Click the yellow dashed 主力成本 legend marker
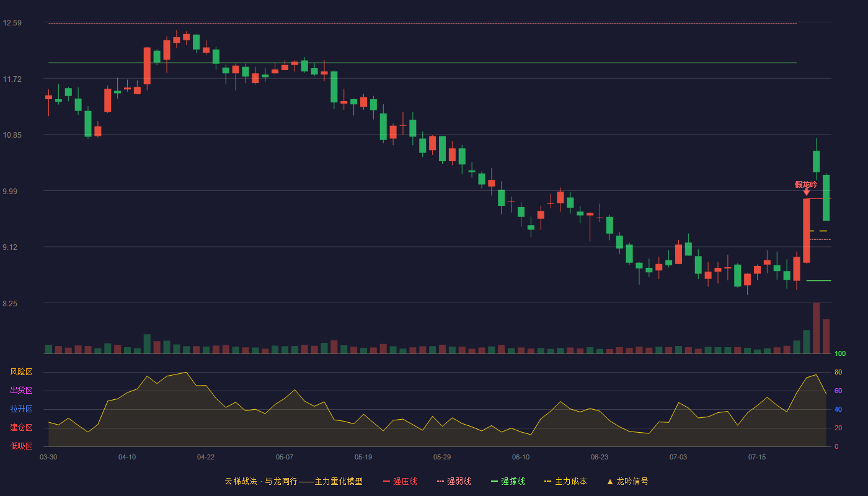The height and width of the screenshot is (496, 868). tap(547, 482)
